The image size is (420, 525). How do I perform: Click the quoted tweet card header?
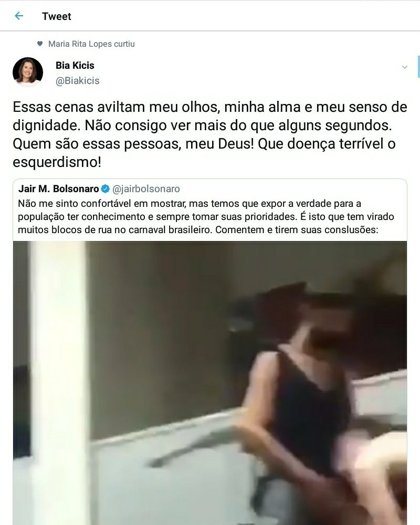click(99, 189)
